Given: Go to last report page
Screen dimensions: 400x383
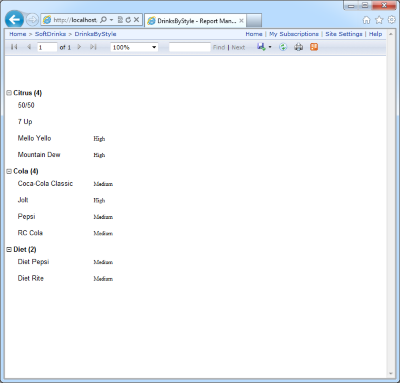Looking at the screenshot, I should click(93, 47).
